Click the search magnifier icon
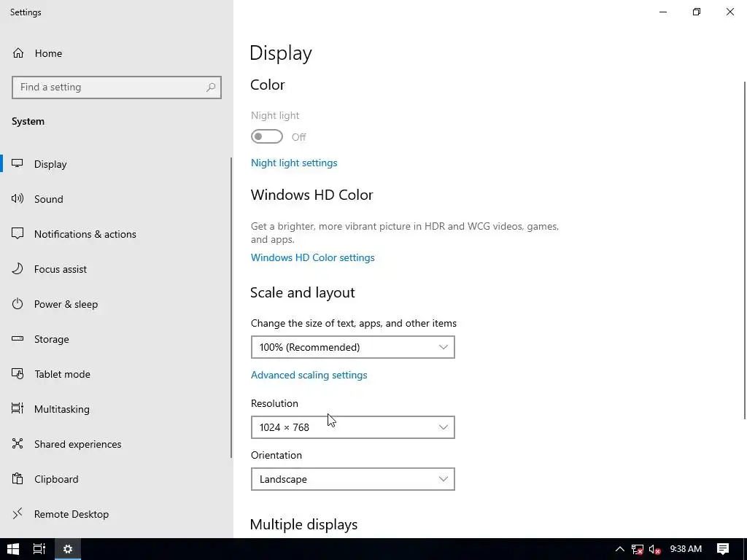The image size is (747, 560). click(211, 87)
